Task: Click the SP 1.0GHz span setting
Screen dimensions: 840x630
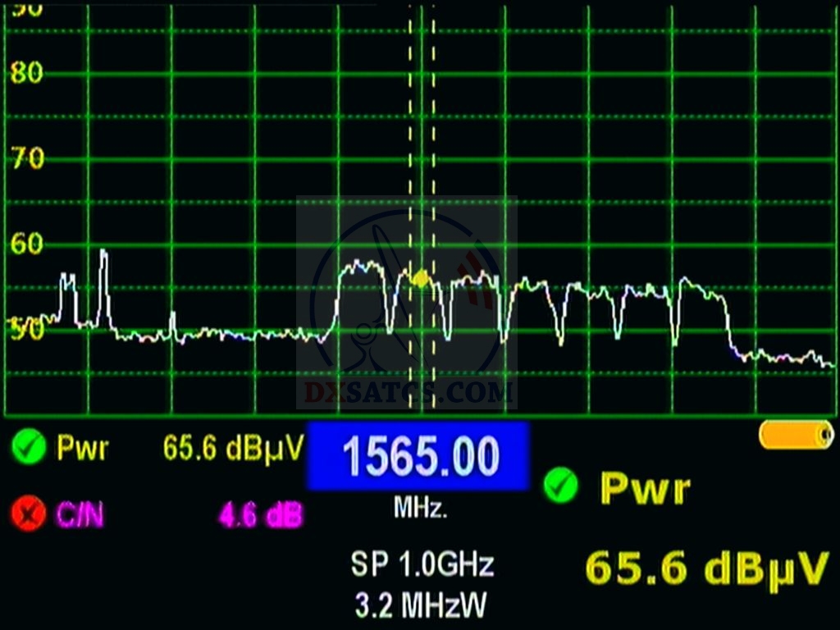Action: 422,564
